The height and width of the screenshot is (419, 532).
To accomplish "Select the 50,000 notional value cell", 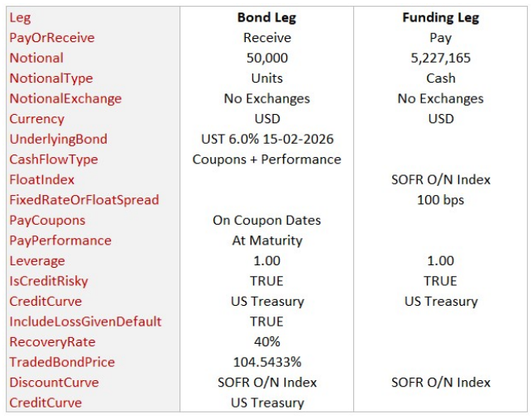I will point(266,58).
